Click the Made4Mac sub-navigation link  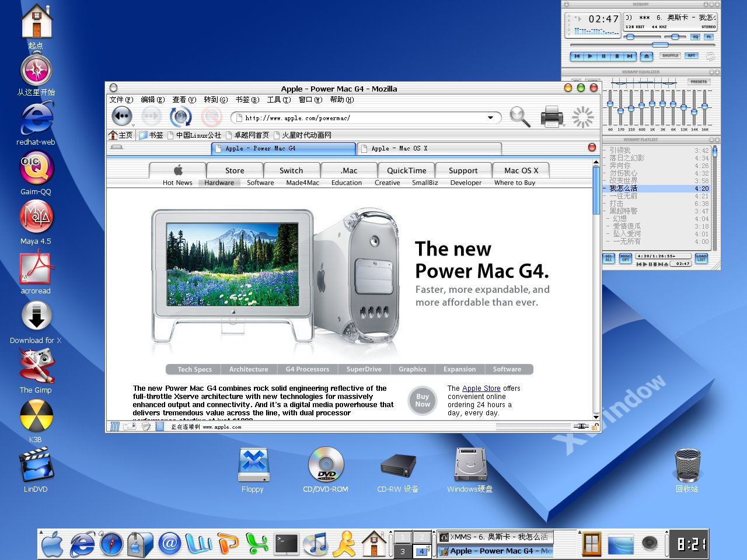303,183
